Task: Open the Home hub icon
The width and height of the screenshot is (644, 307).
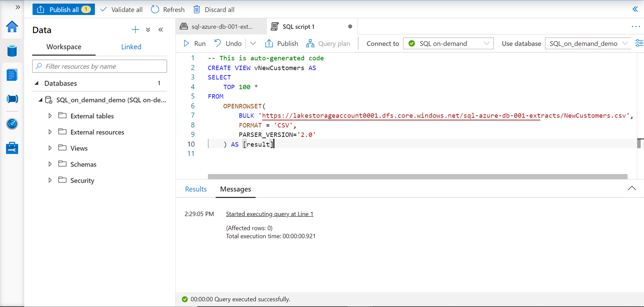Action: pyautogui.click(x=12, y=27)
